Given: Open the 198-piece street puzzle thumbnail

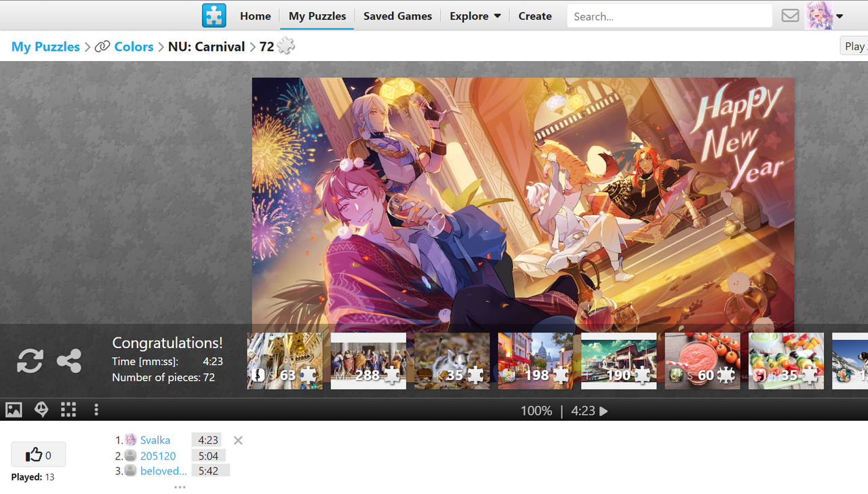Looking at the screenshot, I should click(535, 361).
